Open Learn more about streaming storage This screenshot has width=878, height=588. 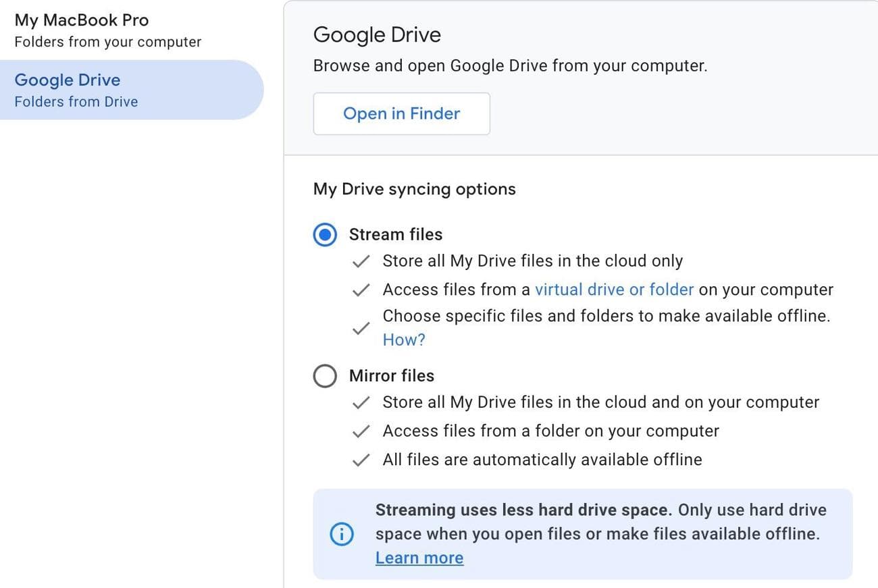pos(419,558)
